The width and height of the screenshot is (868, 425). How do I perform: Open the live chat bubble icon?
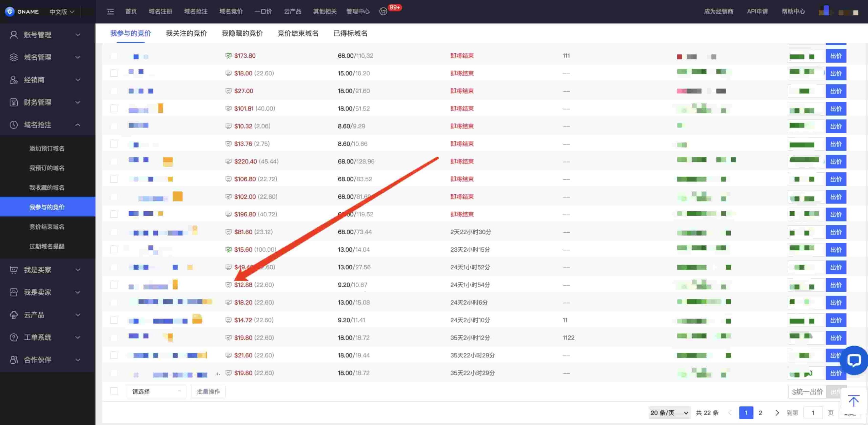854,360
